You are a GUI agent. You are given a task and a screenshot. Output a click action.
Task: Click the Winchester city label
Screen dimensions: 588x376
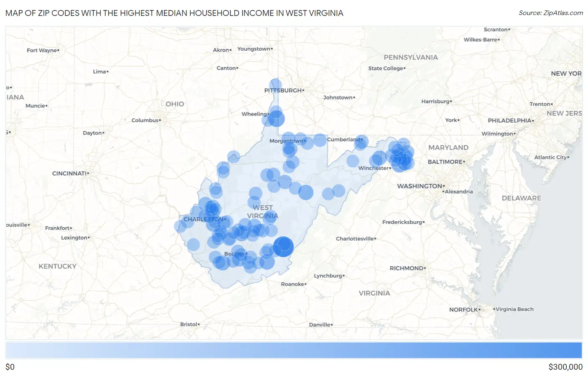(373, 168)
